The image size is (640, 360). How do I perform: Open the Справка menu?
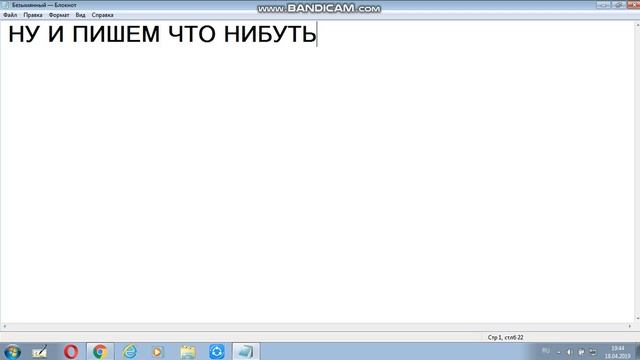(x=102, y=15)
